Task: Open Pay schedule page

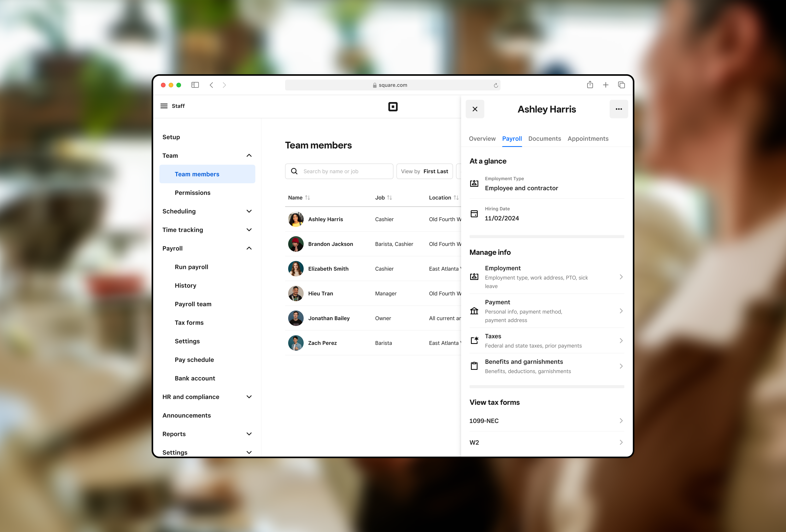Action: pyautogui.click(x=194, y=360)
